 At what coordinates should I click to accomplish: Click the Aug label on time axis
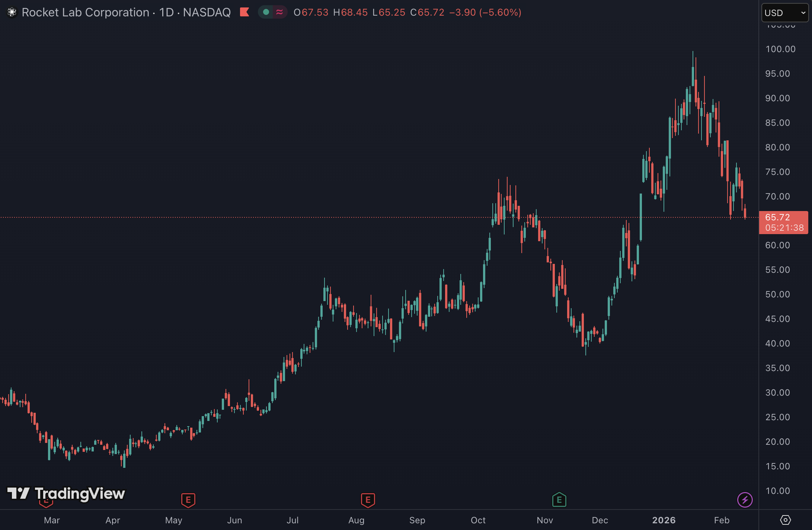tap(357, 520)
